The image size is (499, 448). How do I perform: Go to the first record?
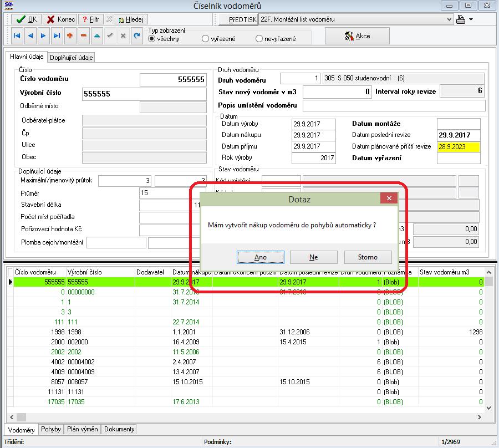[x=17, y=36]
